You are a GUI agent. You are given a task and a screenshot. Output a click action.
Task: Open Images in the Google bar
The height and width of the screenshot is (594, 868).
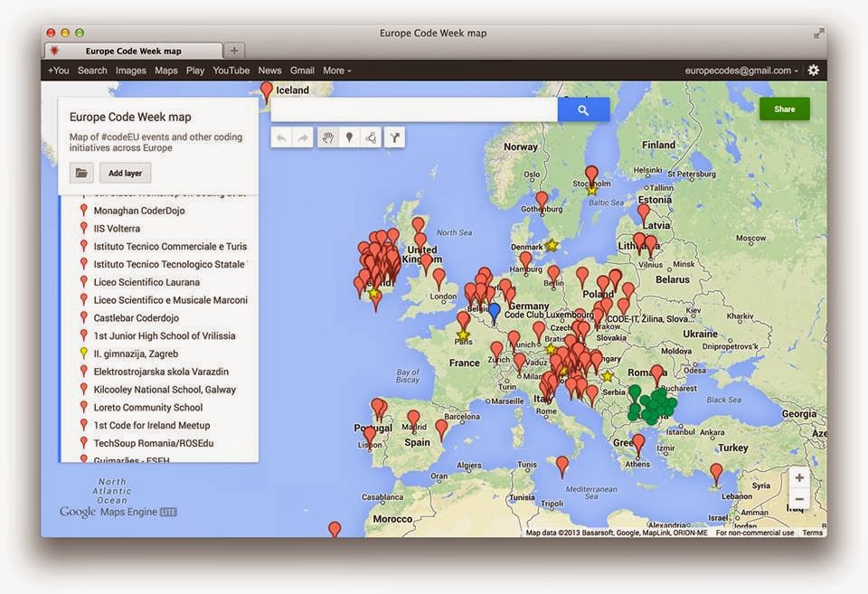(x=130, y=71)
